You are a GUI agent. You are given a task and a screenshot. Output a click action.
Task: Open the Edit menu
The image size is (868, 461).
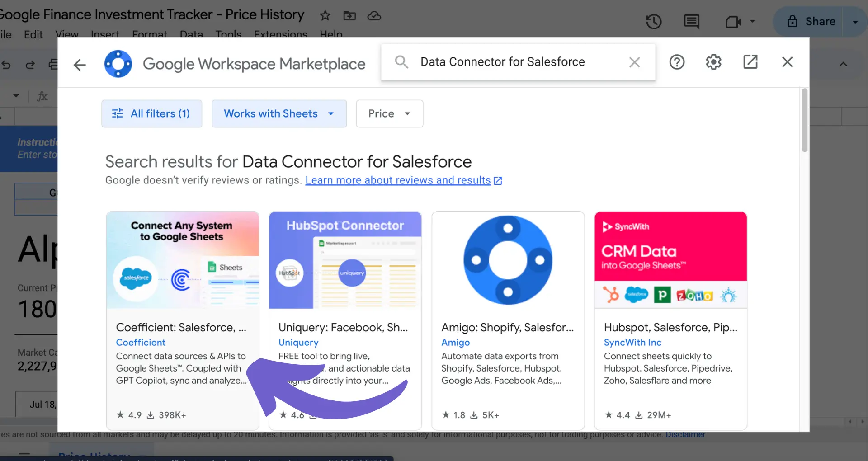[33, 34]
